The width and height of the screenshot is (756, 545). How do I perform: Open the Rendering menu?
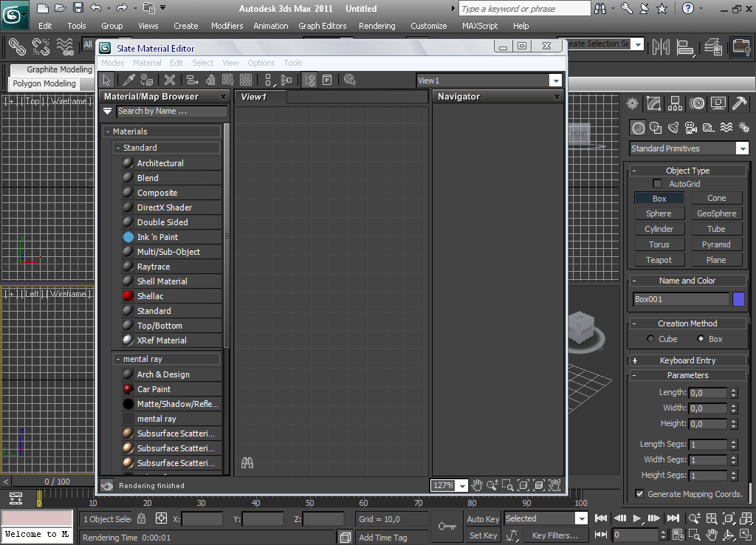coord(377,26)
